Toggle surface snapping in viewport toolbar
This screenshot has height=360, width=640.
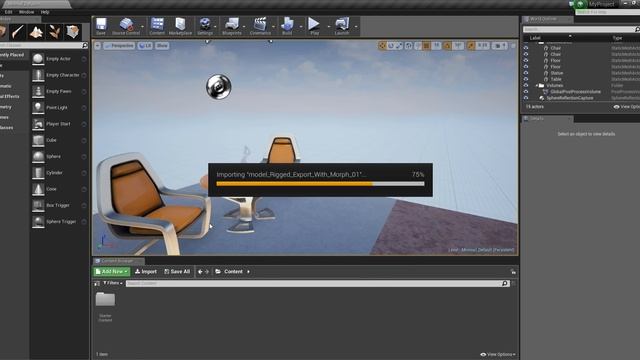coord(418,46)
